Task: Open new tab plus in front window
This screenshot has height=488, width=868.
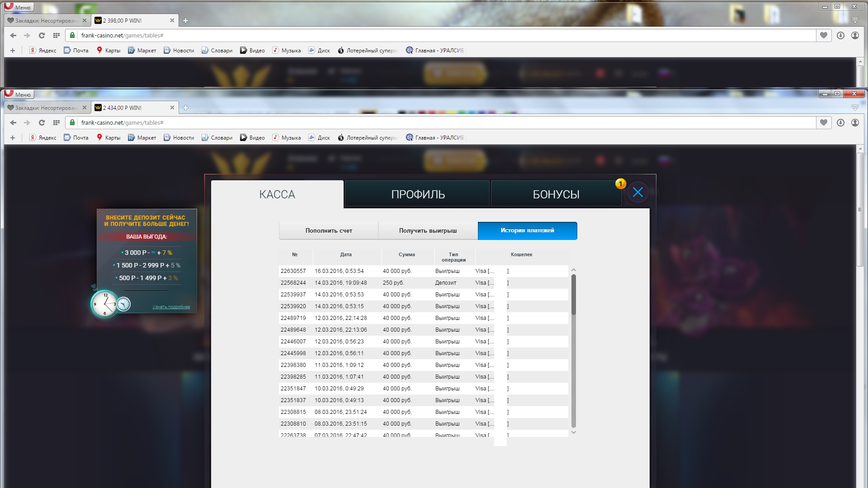Action: pyautogui.click(x=185, y=108)
